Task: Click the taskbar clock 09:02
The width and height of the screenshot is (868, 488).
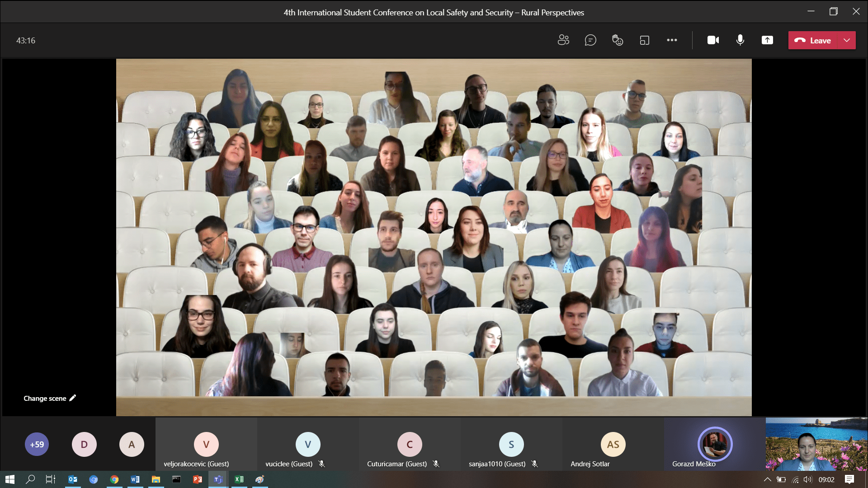Action: (x=826, y=479)
